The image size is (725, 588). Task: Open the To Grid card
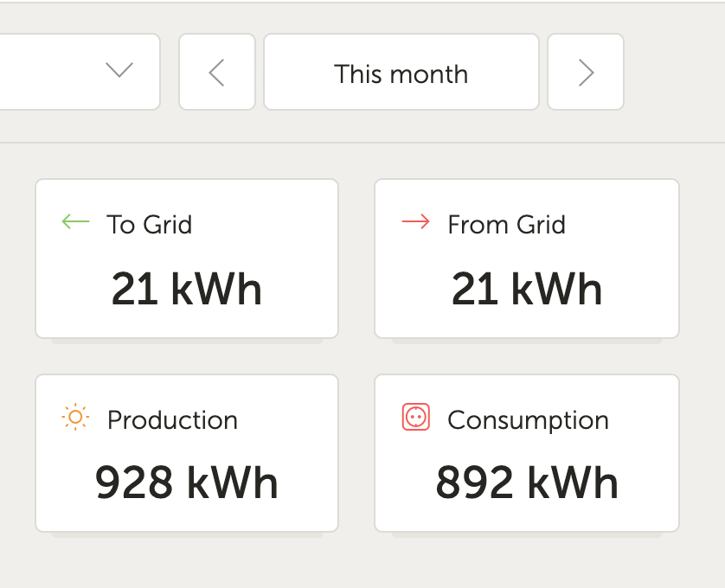[187, 259]
